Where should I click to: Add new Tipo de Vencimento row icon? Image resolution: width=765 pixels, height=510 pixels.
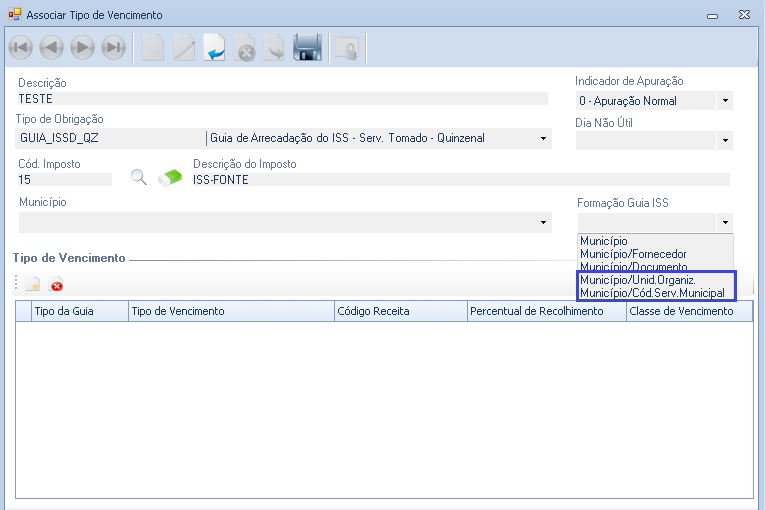(33, 284)
